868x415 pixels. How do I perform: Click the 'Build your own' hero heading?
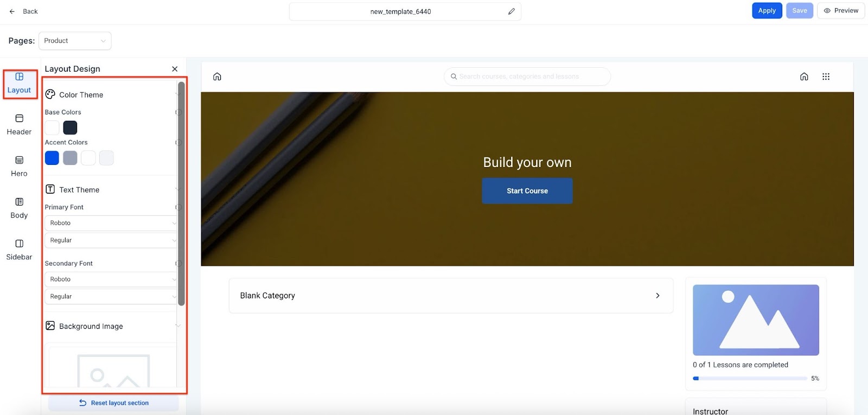pyautogui.click(x=527, y=162)
